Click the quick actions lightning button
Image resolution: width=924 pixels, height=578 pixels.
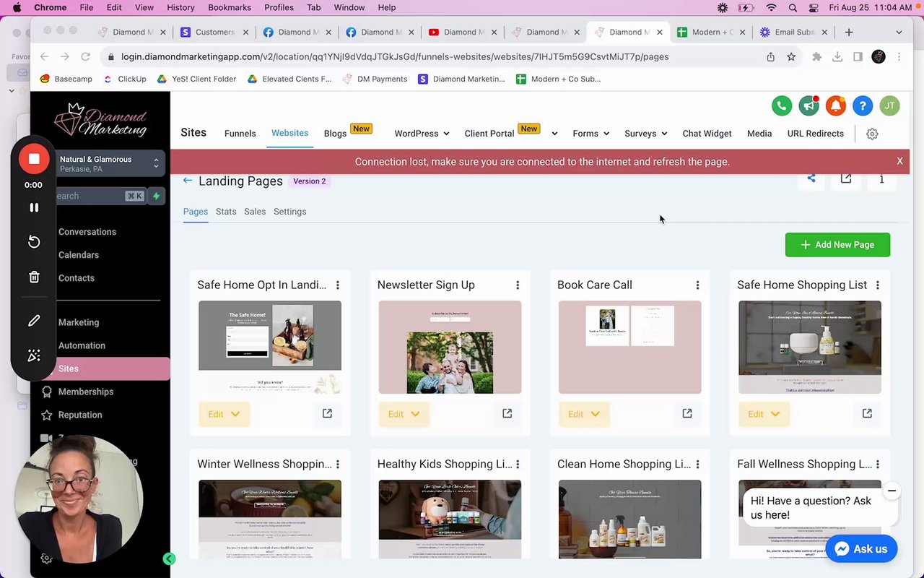point(156,196)
